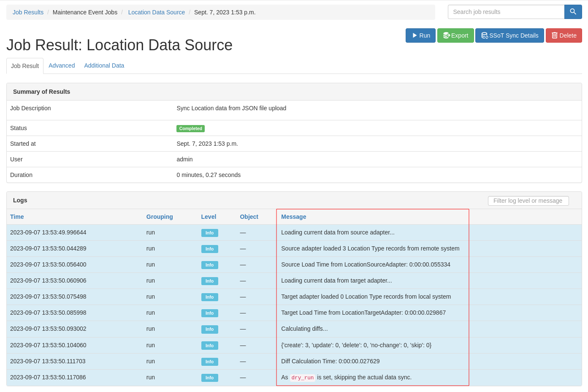The height and width of the screenshot is (392, 588).
Task: Click the Completed status badge
Action: coord(190,128)
